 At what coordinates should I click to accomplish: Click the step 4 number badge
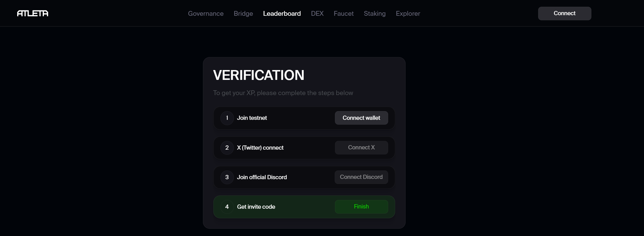coord(227,207)
